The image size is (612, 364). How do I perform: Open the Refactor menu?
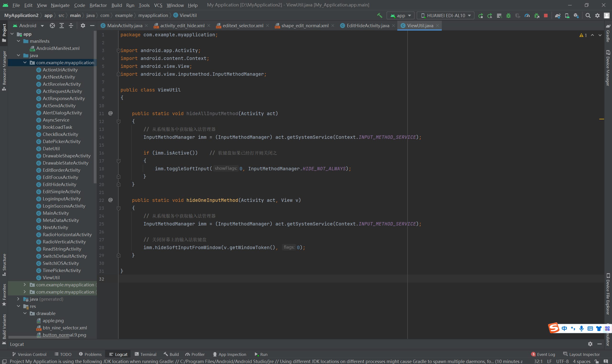click(x=98, y=5)
